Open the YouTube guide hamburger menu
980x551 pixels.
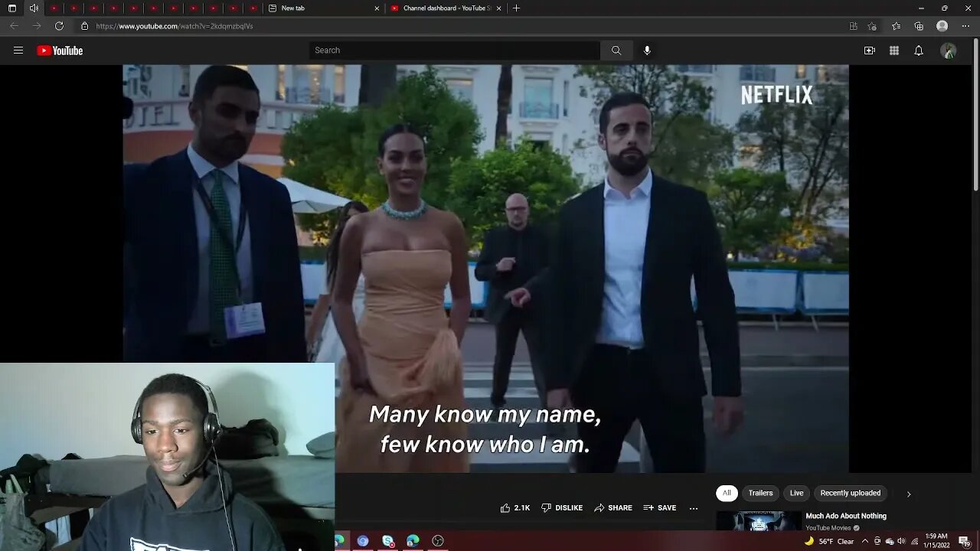(x=18, y=51)
